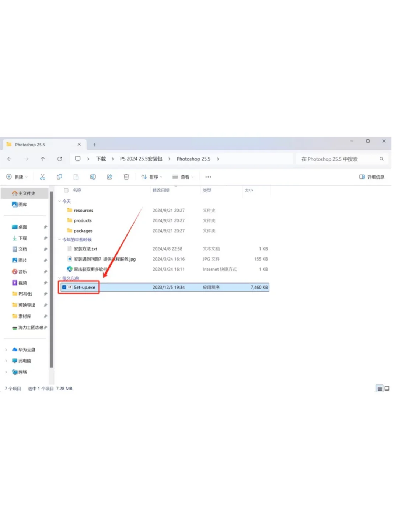Select Set-up.exe file name
Image resolution: width=398 pixels, height=532 pixels.
click(x=84, y=287)
